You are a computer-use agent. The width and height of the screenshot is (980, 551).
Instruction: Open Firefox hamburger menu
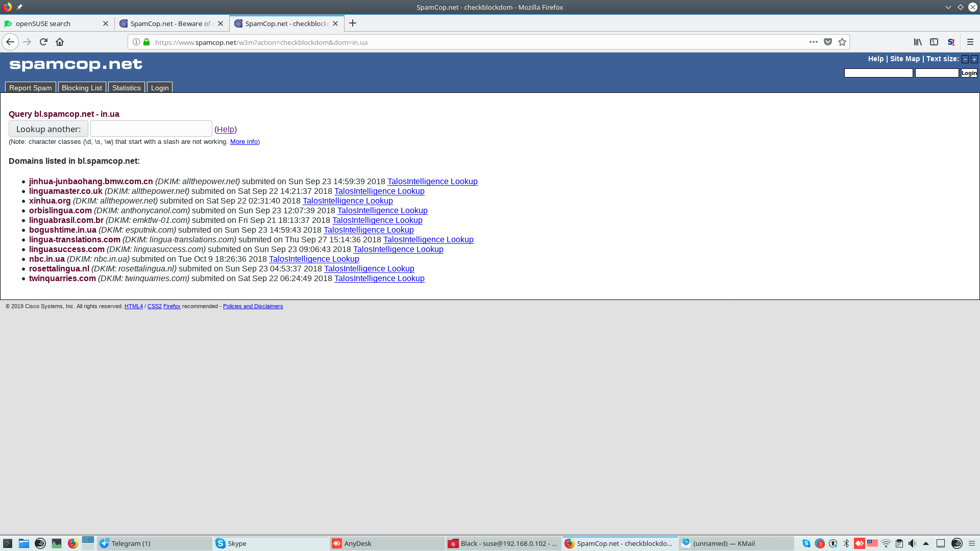click(970, 42)
